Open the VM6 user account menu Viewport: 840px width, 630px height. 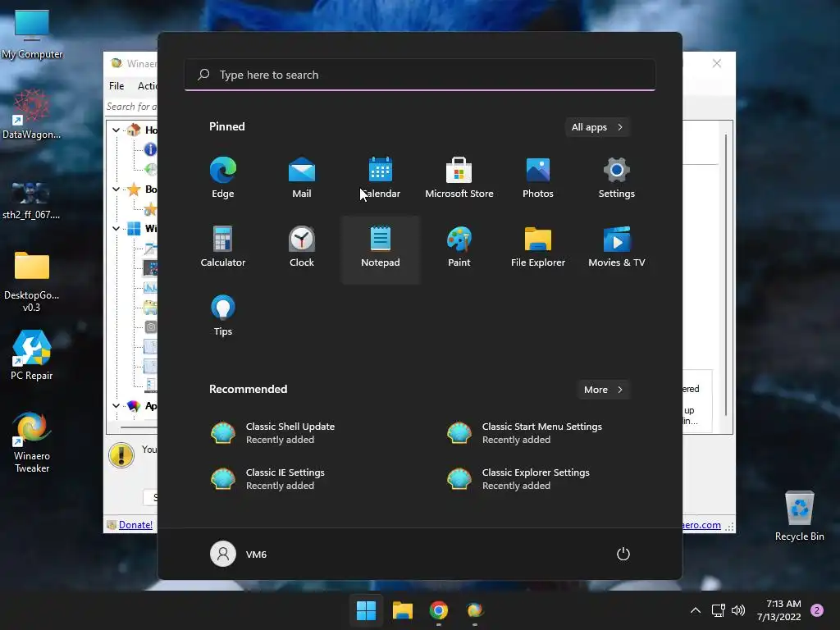[x=239, y=554]
